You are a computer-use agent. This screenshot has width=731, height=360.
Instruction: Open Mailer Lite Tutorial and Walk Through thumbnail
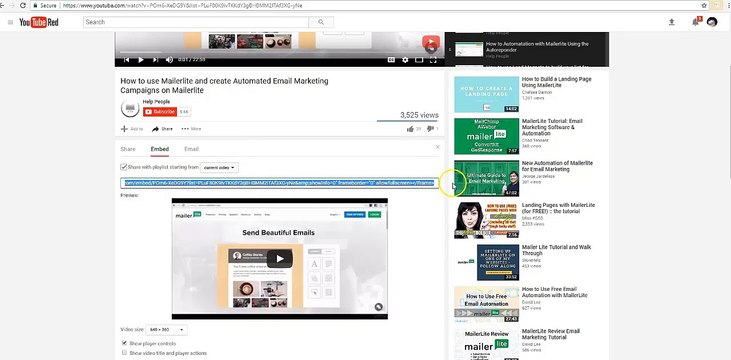(x=486, y=263)
